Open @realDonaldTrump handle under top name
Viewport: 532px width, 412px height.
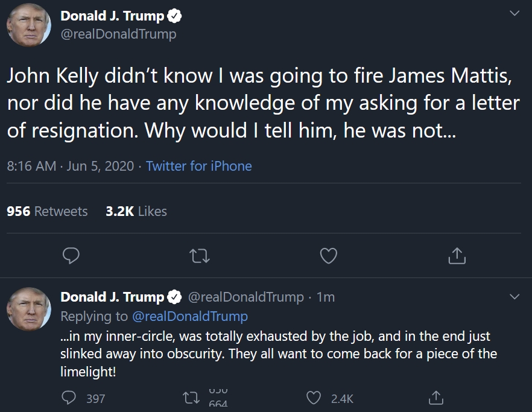[x=118, y=34]
